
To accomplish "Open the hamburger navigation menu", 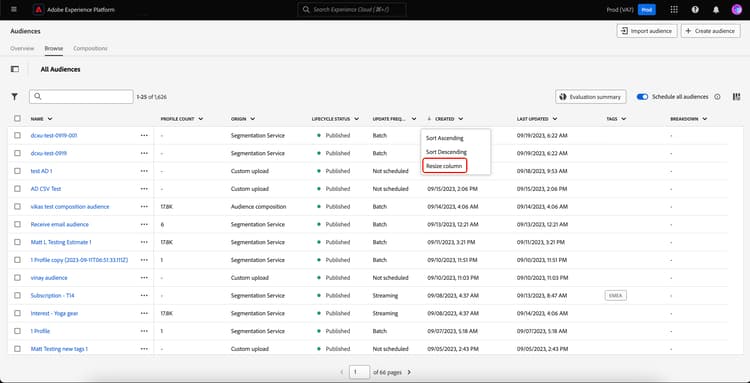I will (13, 10).
